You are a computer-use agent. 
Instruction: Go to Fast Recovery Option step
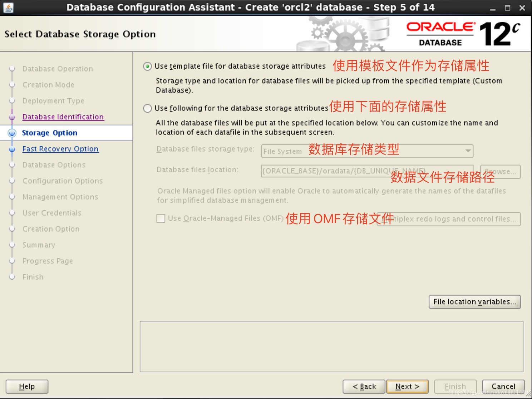60,149
